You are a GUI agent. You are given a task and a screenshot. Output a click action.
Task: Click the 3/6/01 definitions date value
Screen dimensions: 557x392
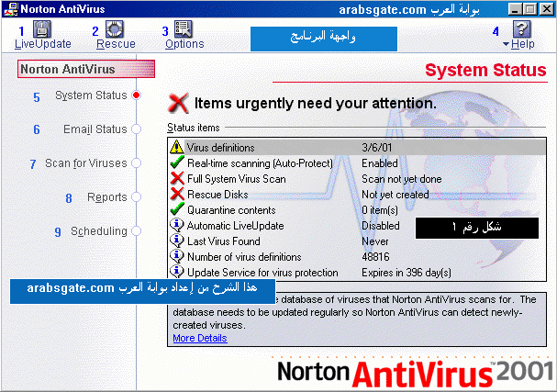click(376, 148)
